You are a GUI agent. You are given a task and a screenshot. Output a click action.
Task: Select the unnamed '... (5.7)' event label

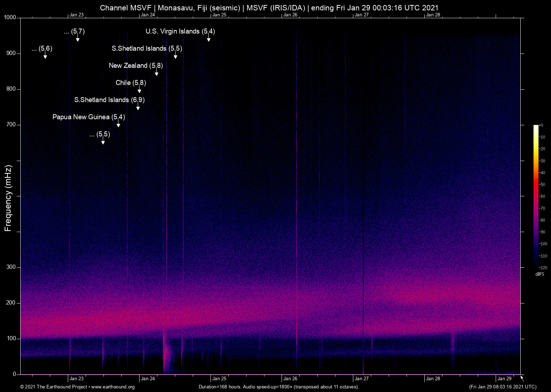pos(74,31)
